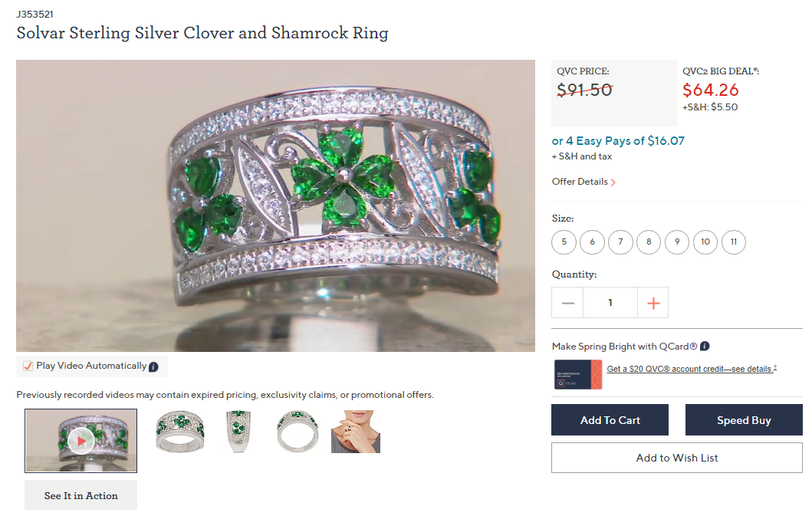This screenshot has width=812, height=516.
Task: Open the $20 QVC account credit link
Action: (x=690, y=369)
